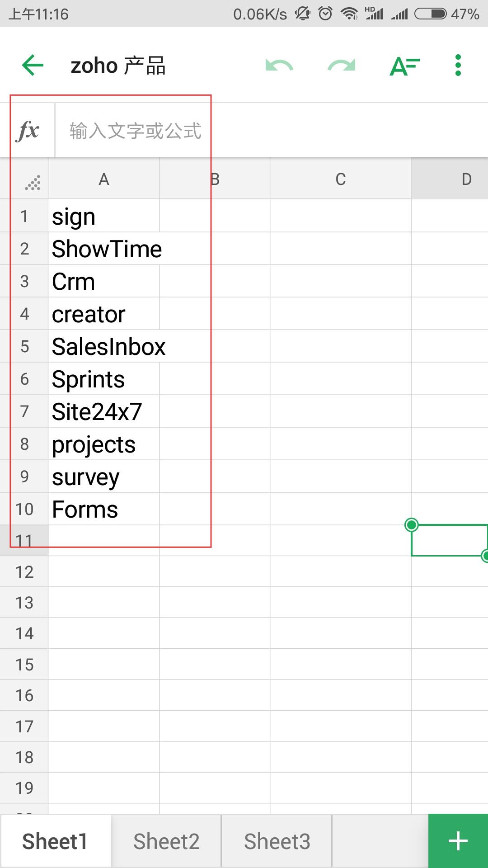Select the Sheet1 tab
This screenshot has height=868, width=488.
[55, 841]
